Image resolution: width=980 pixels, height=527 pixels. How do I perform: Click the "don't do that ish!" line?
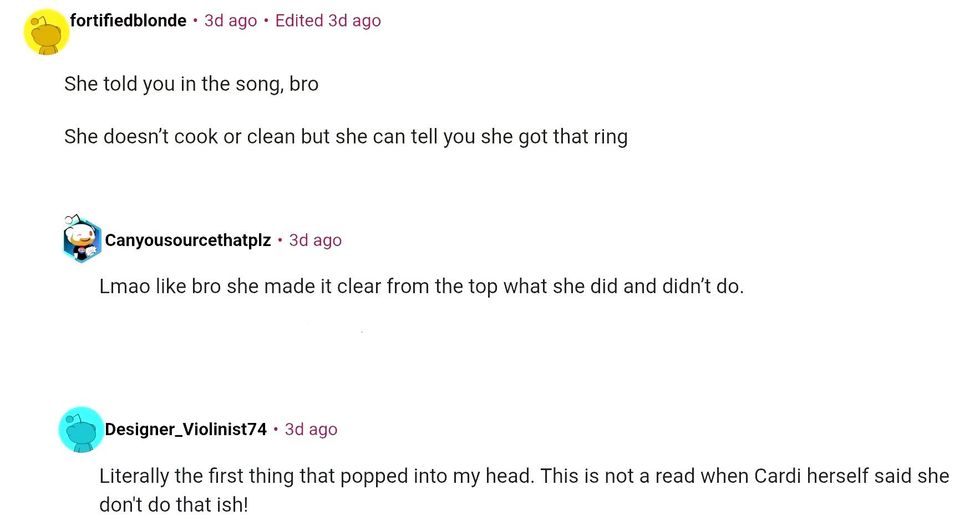[x=173, y=504]
